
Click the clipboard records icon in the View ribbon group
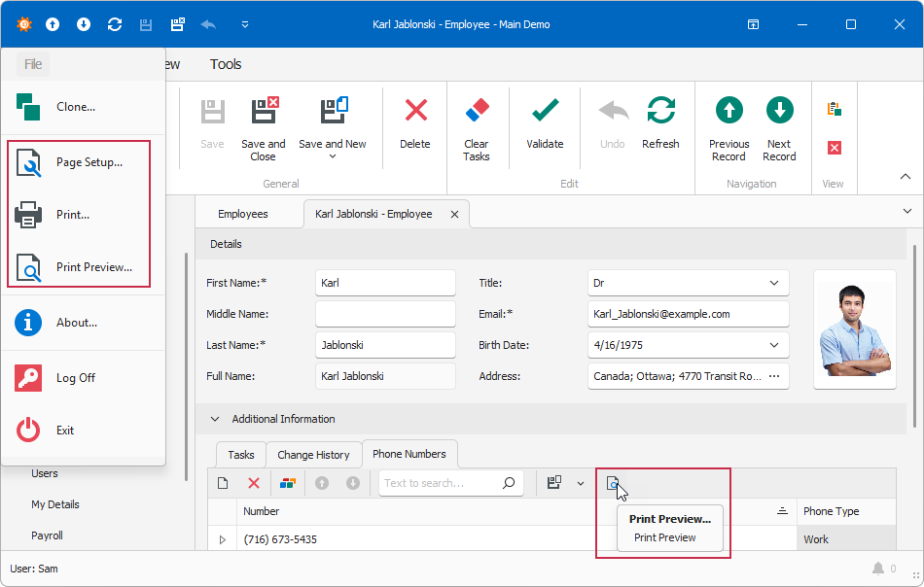(834, 110)
